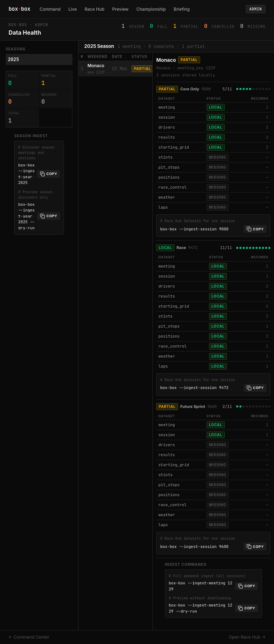The width and height of the screenshot is (274, 644).
Task: Open the Championship nav item
Action: (151, 9)
